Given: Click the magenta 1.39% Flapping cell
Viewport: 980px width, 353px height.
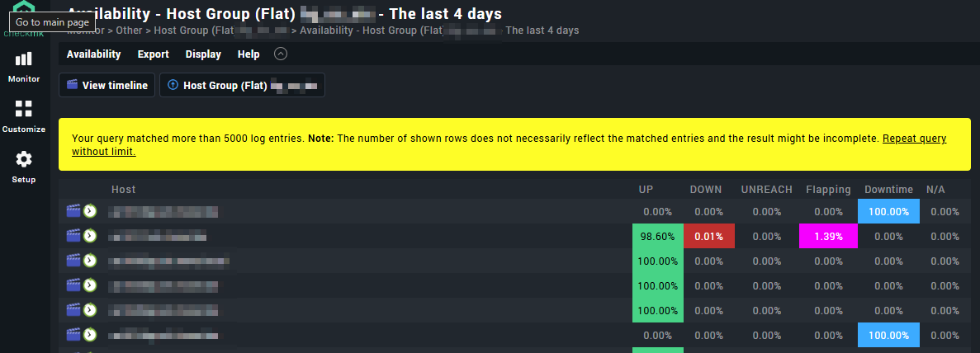Looking at the screenshot, I should (x=828, y=237).
